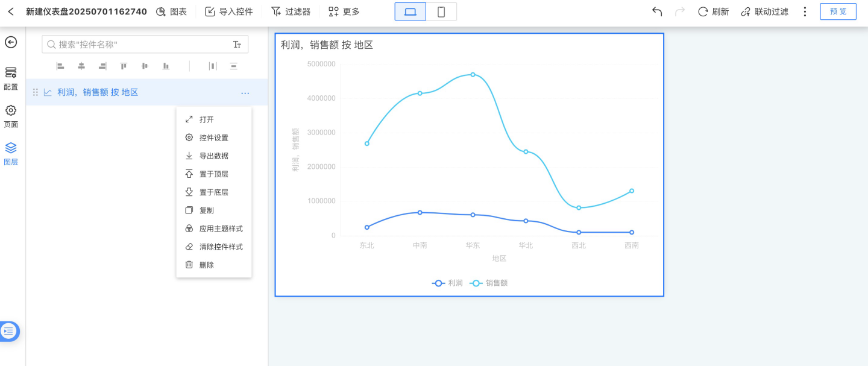The width and height of the screenshot is (868, 366).
Task: Toggle 销售额 legend color marker
Action: (x=476, y=283)
